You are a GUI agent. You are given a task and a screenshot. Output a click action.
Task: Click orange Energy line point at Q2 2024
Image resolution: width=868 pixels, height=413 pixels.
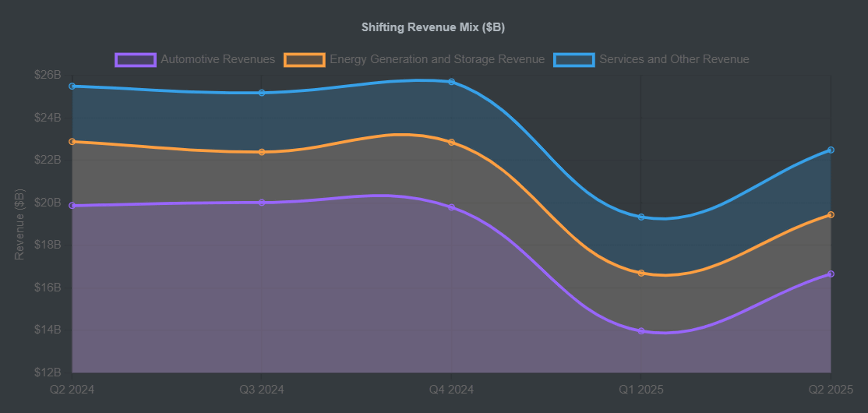tap(72, 142)
